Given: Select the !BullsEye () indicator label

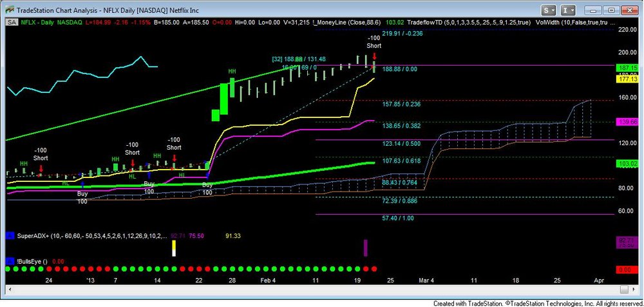Looking at the screenshot, I should [x=32, y=261].
